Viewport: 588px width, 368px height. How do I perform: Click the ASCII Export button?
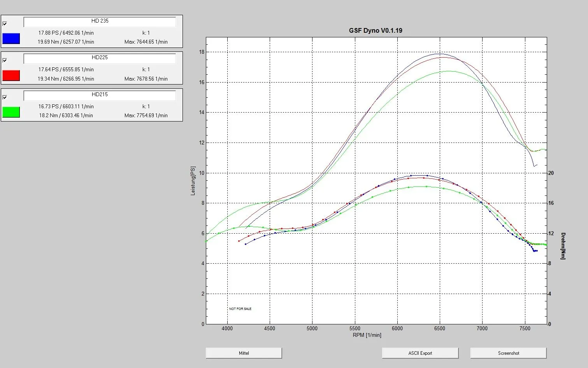click(420, 353)
